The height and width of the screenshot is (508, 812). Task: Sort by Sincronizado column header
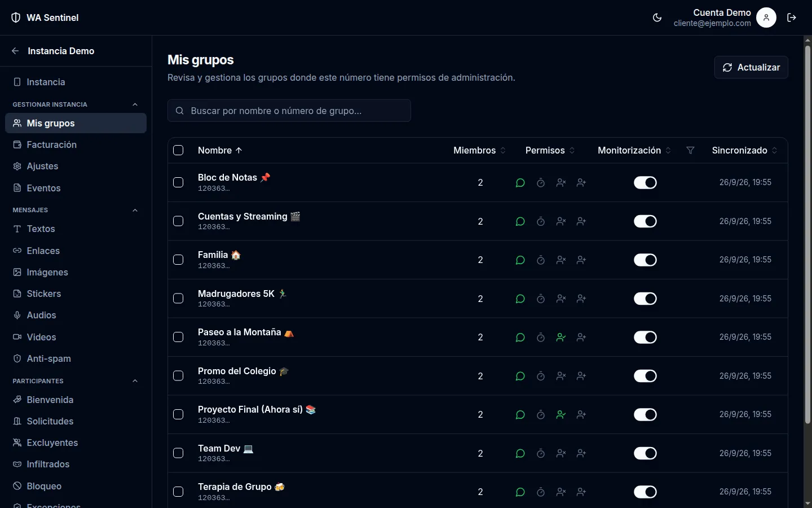(745, 150)
